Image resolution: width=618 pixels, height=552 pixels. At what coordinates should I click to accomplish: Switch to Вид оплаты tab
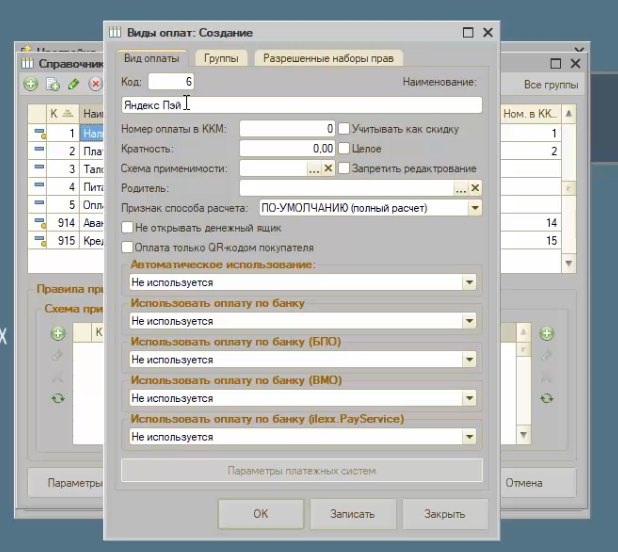click(x=152, y=58)
